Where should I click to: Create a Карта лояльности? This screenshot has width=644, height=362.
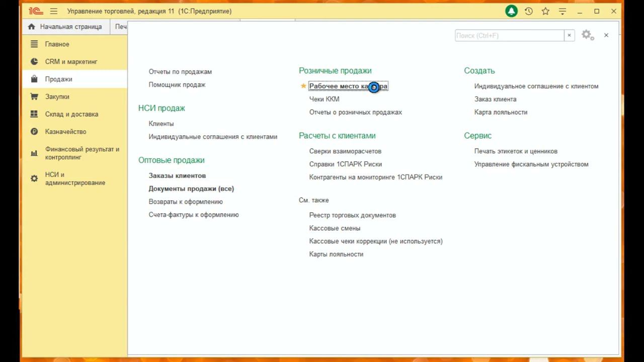(501, 113)
